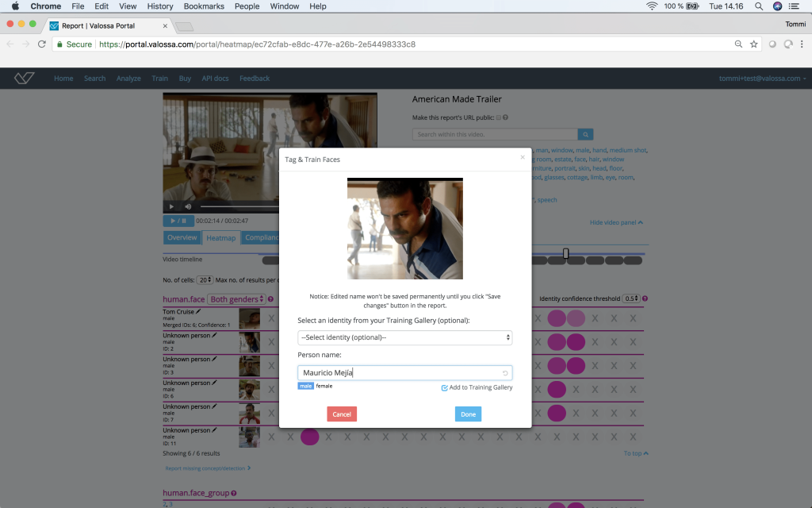Screen dimensions: 812x508
Task: Click the pencil for Unknown person ID: 2
Action: (x=214, y=336)
